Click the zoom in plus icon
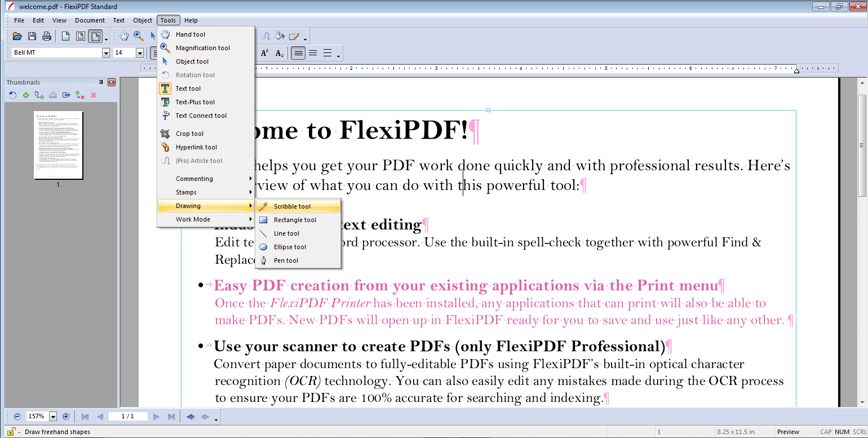This screenshot has height=438, width=868. click(x=66, y=417)
